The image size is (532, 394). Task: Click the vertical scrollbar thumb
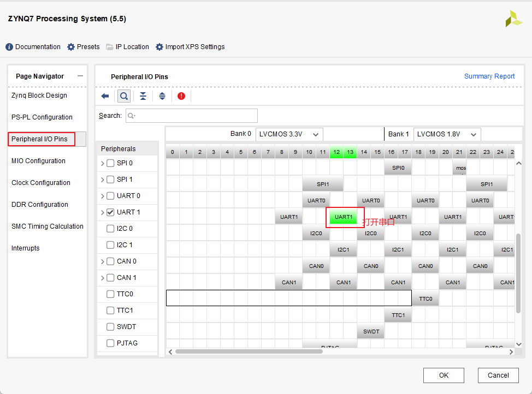tap(518, 273)
